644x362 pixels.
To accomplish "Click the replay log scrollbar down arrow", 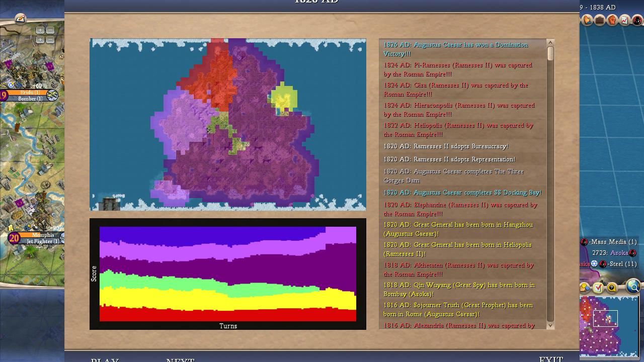I will 550,326.
